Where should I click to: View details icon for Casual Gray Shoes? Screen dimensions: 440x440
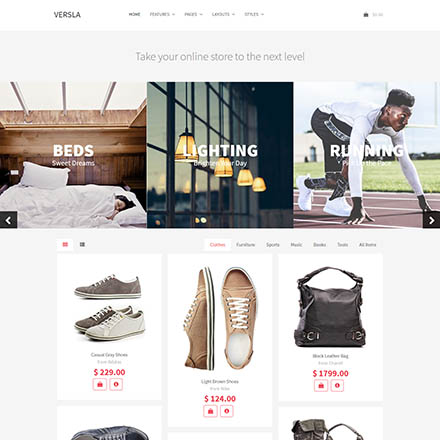click(116, 384)
